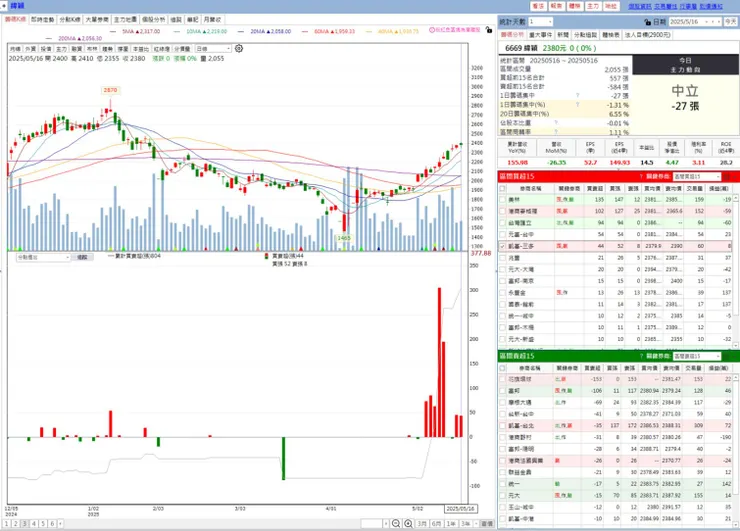Toggle the 外資 chart overlay
The image size is (740, 531).
tap(30, 49)
